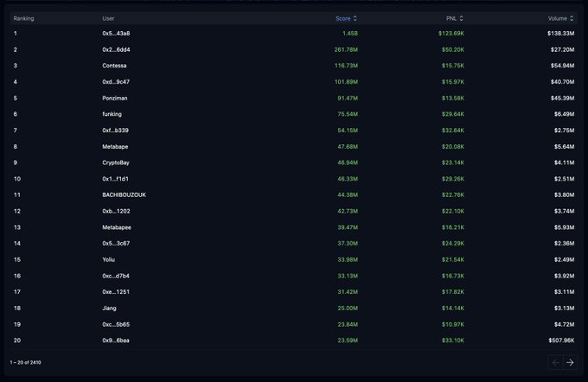
Task: Sort table by PNL column
Action: [455, 18]
